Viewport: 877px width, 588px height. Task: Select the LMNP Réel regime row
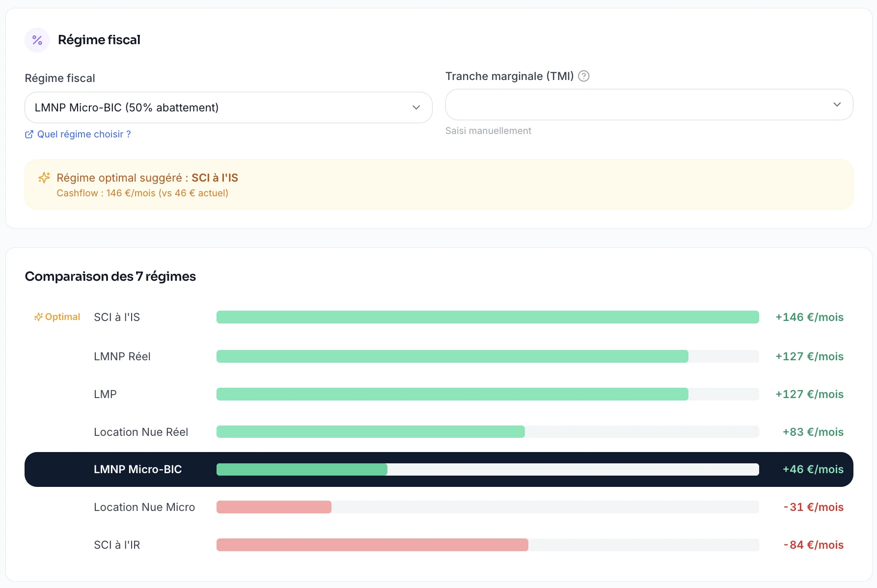coord(439,356)
